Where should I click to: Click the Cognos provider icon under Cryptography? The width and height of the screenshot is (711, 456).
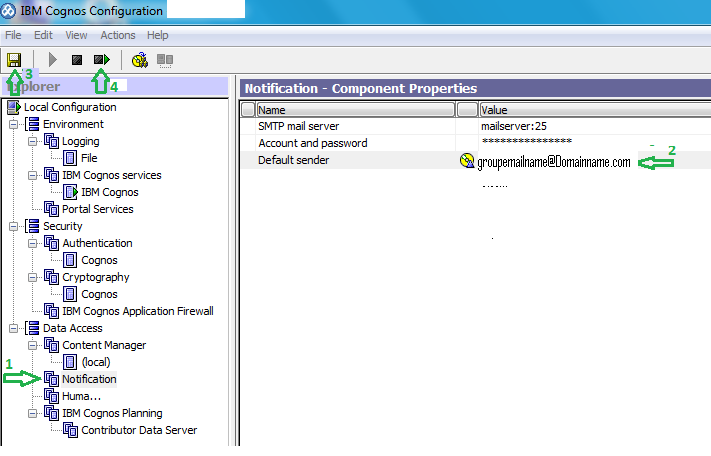[x=70, y=294]
